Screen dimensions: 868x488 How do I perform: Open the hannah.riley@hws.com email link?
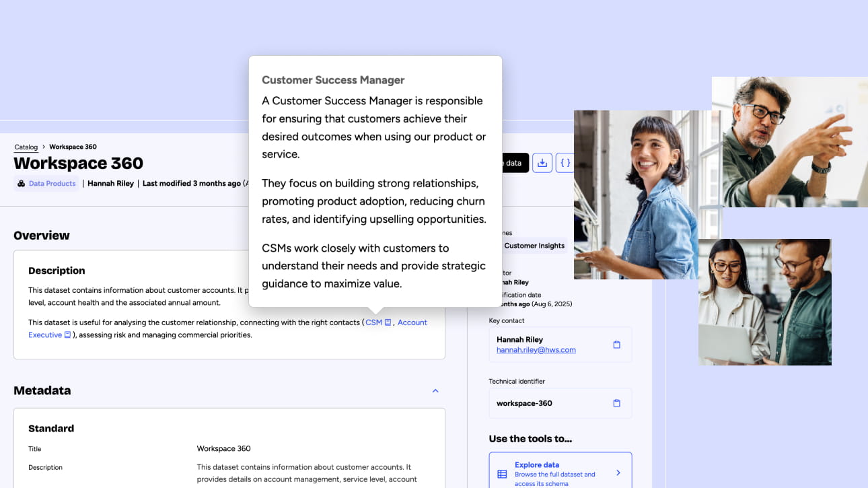tap(536, 350)
